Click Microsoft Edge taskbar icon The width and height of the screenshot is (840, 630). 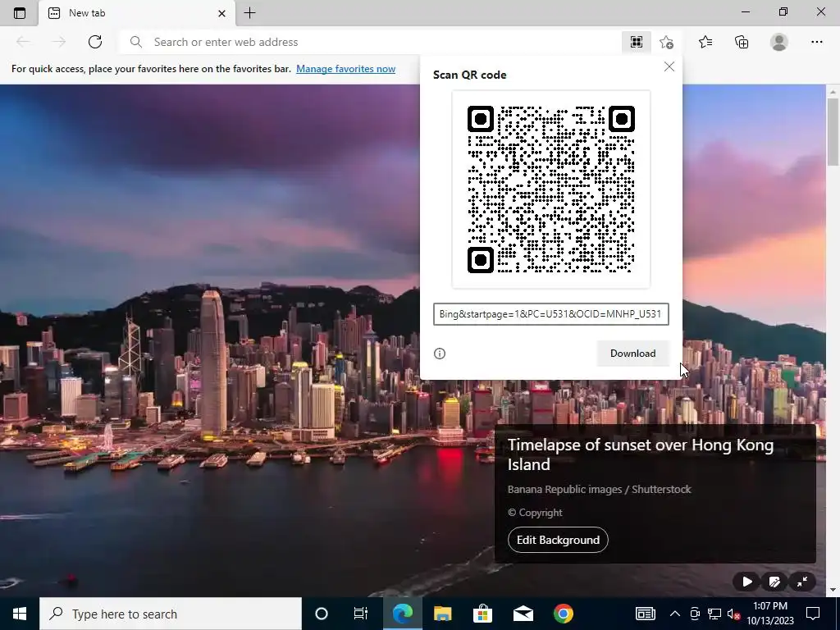tap(402, 614)
